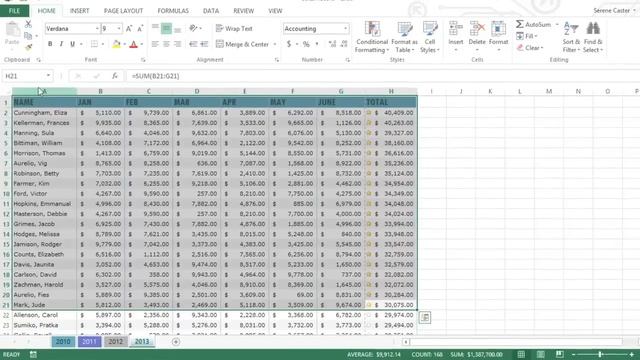The width and height of the screenshot is (640, 360).
Task: Open the FILE tab
Action: click(x=14, y=11)
